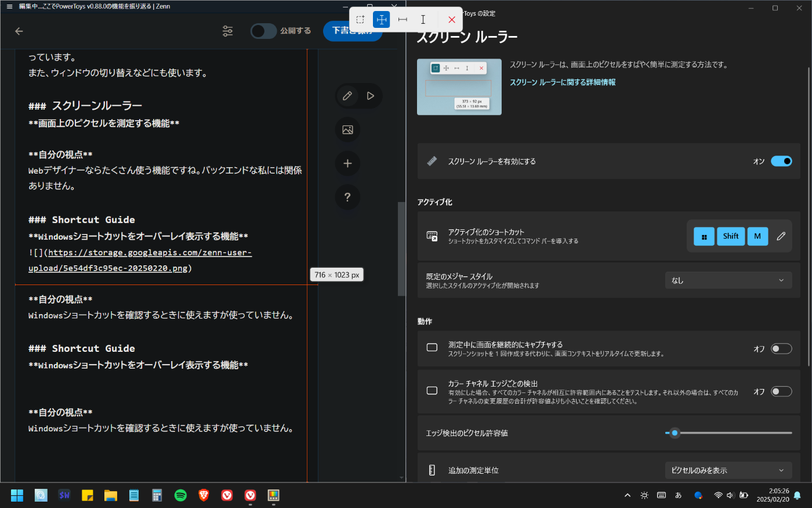Click the Screen Ruler preview thumbnail image
This screenshot has height=508, width=812.
point(459,87)
